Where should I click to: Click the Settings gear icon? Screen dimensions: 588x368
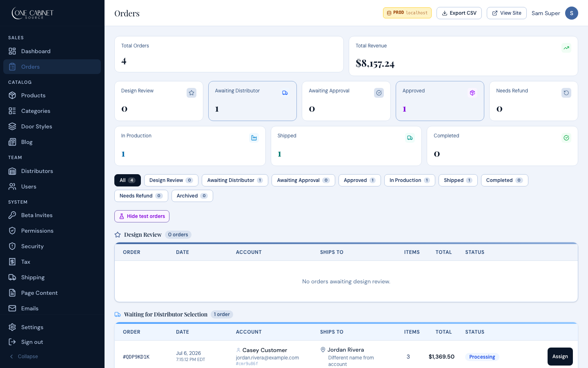[12, 327]
